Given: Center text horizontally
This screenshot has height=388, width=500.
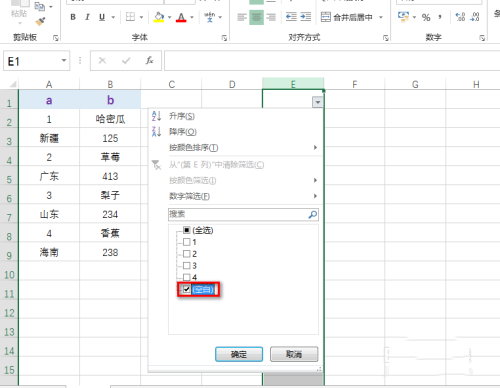Looking at the screenshot, I should (x=256, y=17).
